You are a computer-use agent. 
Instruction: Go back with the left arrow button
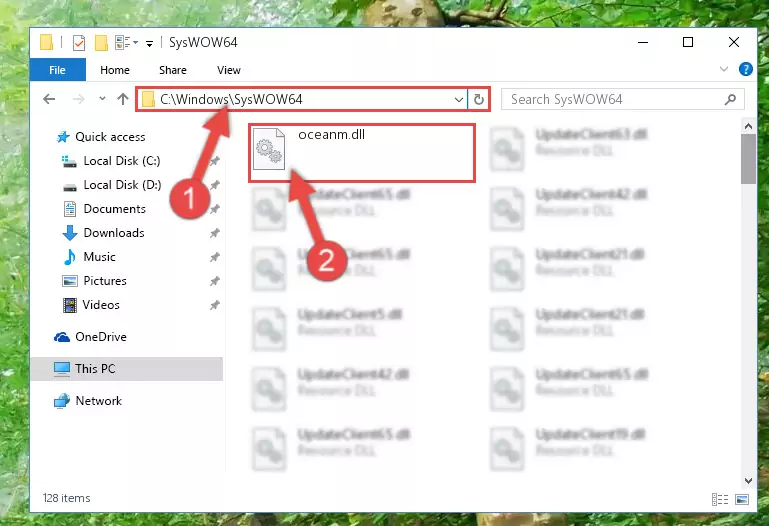49,100
